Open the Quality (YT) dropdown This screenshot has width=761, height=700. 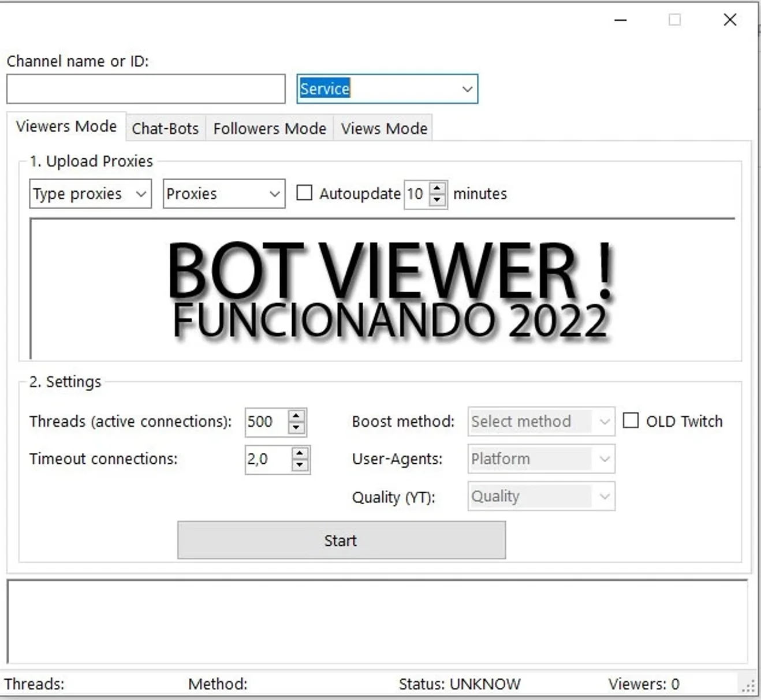coord(541,496)
